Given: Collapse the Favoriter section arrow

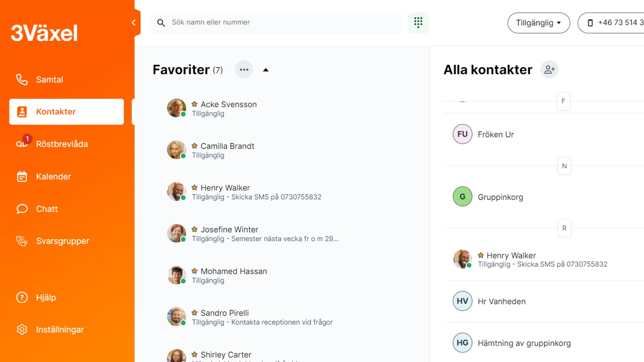Looking at the screenshot, I should [266, 70].
